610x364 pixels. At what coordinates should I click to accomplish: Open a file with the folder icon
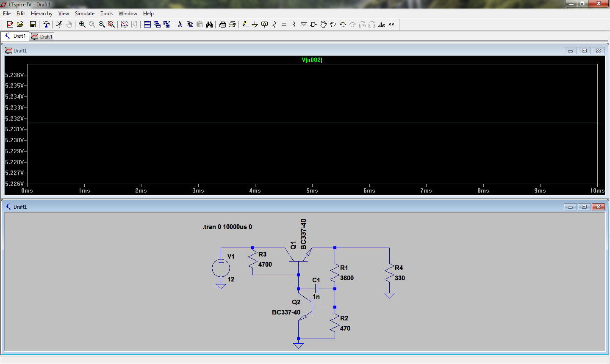tap(20, 25)
